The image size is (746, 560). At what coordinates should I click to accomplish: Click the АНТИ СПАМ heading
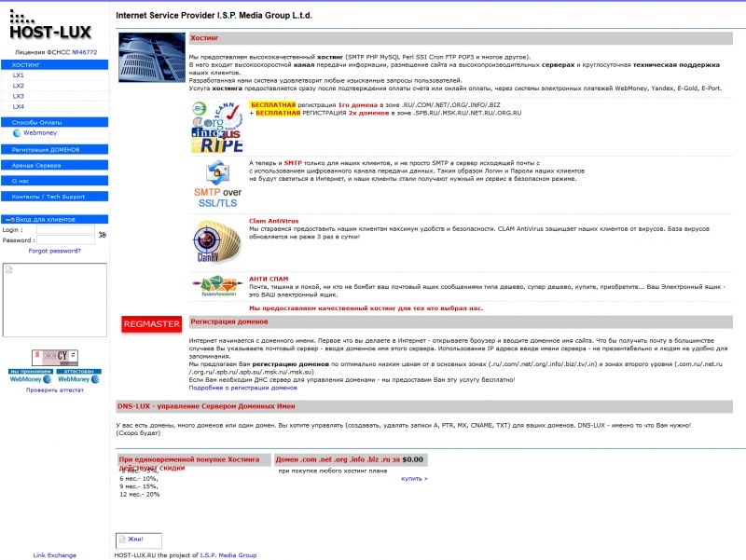pos(269,279)
